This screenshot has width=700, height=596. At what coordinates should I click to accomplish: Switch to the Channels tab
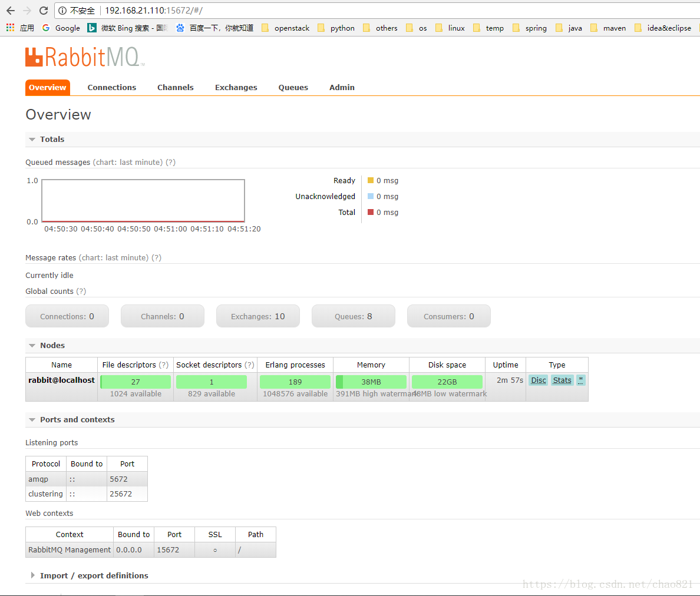[x=176, y=87]
